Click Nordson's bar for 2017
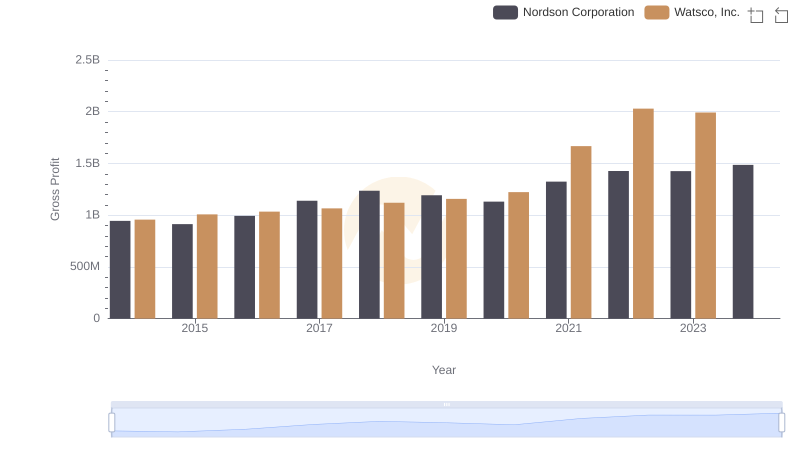The image size is (800, 461). pos(307,260)
